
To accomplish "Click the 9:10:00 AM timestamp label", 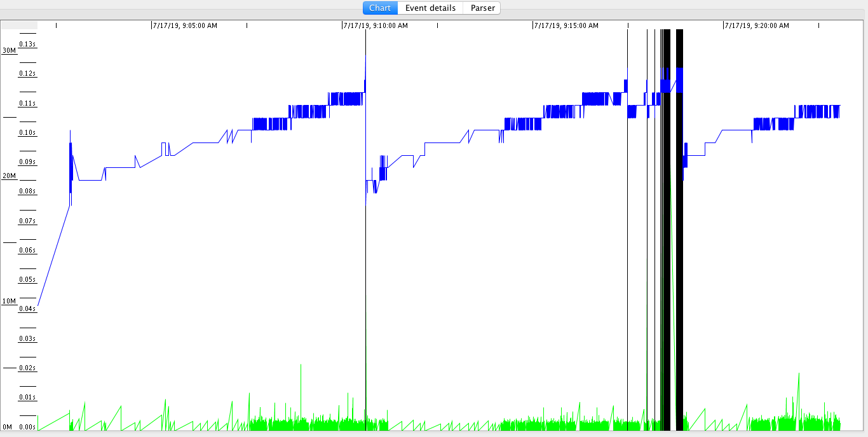I will pyautogui.click(x=376, y=25).
